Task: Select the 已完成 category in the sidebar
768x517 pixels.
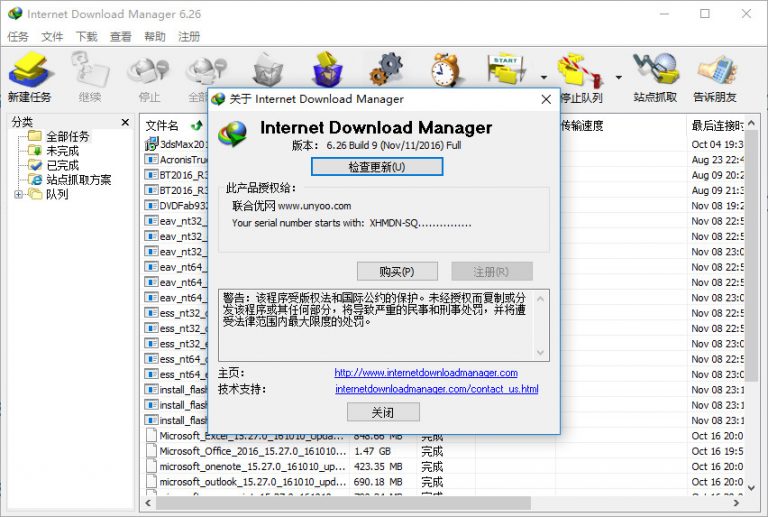Action: (x=62, y=165)
